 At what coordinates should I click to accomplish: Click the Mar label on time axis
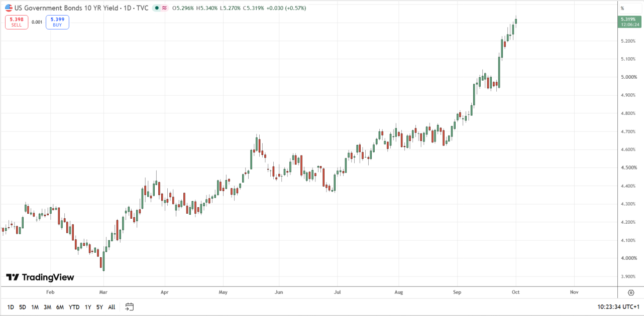pyautogui.click(x=103, y=291)
